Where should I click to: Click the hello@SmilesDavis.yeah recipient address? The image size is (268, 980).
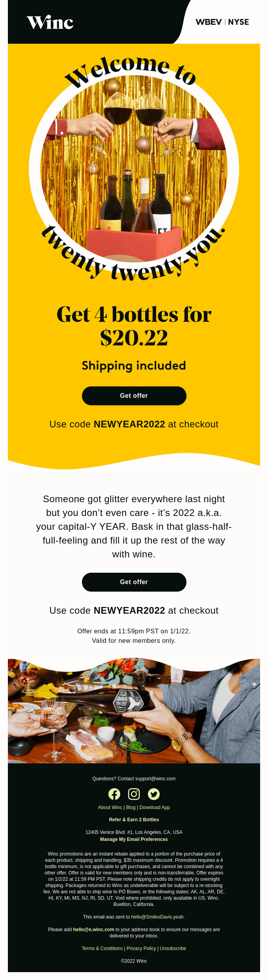pos(158,917)
